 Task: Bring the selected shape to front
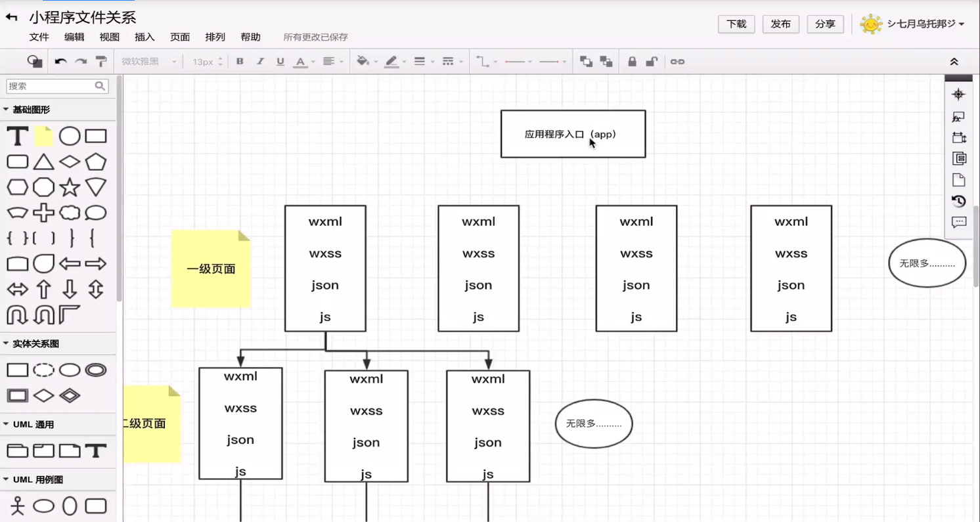(586, 62)
